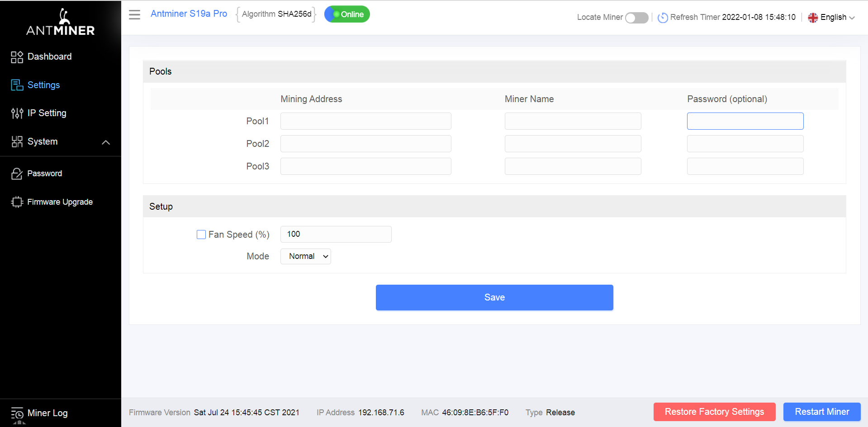Click the UK flag language icon
The height and width of the screenshot is (427, 868).
[x=813, y=18]
